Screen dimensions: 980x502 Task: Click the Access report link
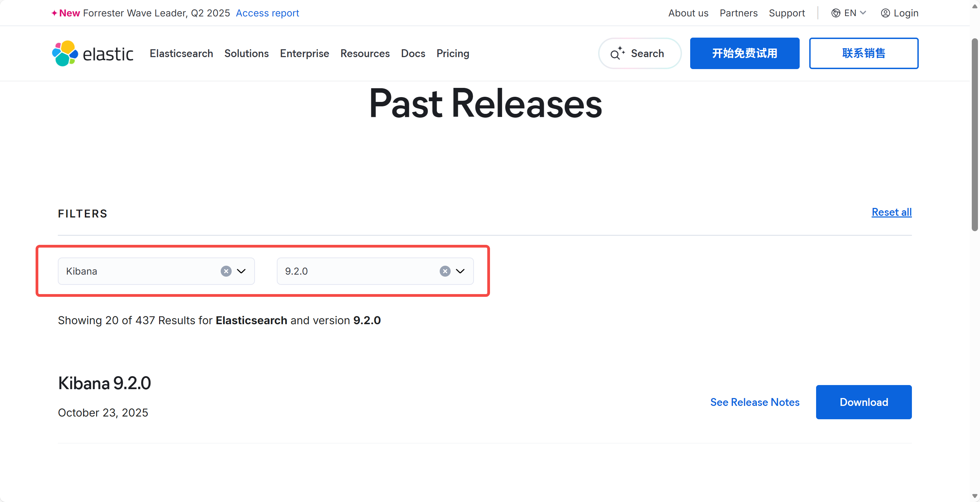[x=267, y=13]
